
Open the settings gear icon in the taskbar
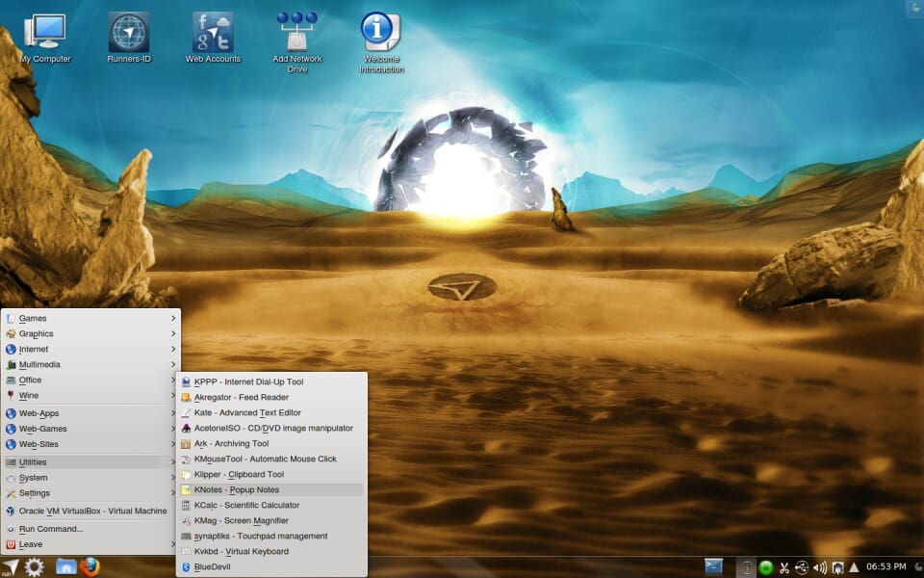tap(34, 566)
